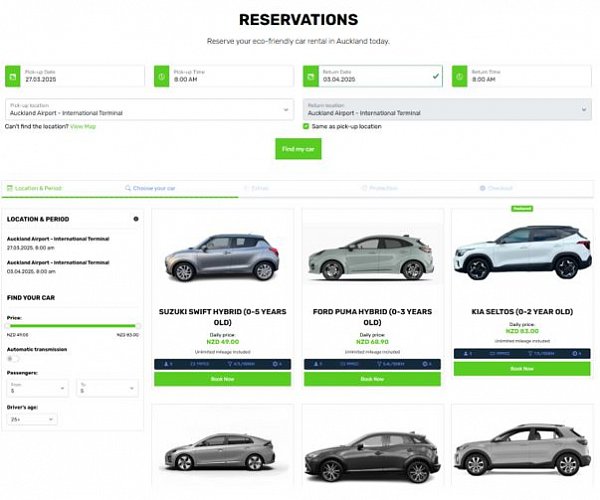This screenshot has height=500, width=600.
Task: Click the Return Date calendar icon
Action: point(311,77)
